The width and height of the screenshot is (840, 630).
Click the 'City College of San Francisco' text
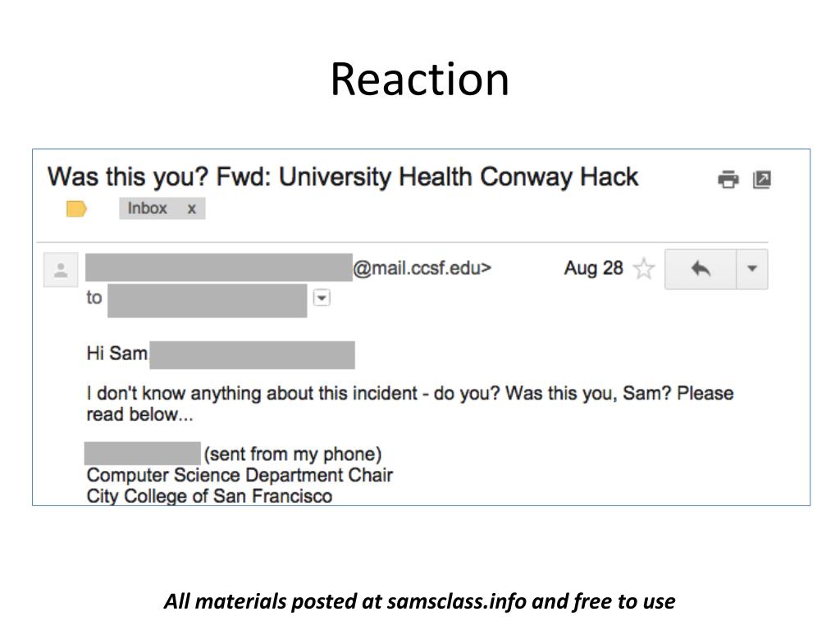pyautogui.click(x=209, y=495)
